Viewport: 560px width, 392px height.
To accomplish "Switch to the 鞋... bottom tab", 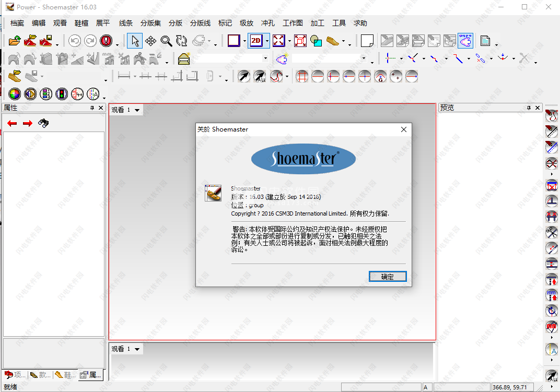I will click(65, 375).
